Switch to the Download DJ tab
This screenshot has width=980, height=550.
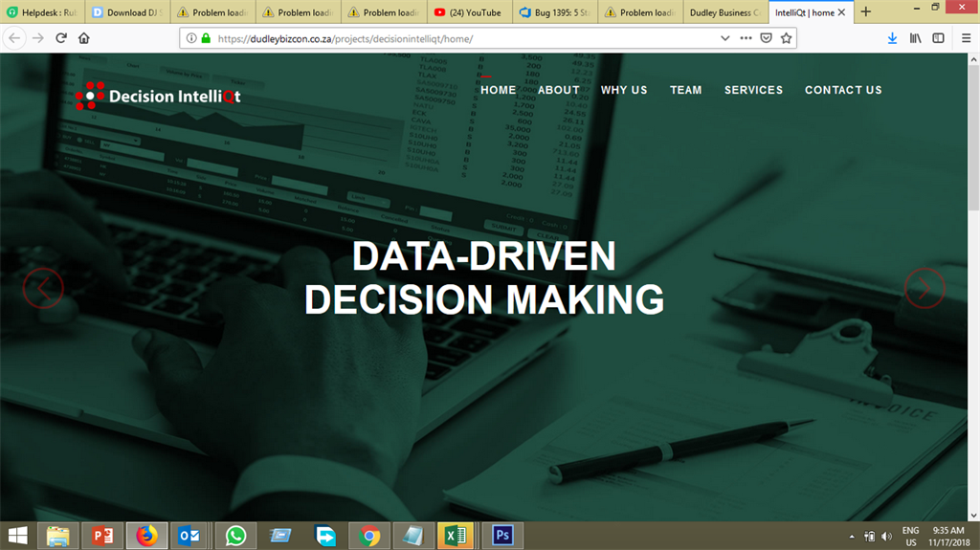pos(127,12)
